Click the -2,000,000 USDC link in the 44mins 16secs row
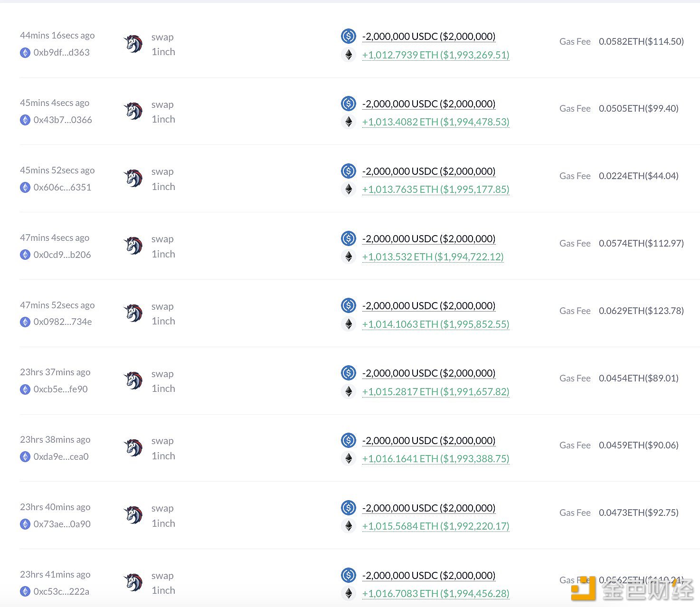The image size is (700, 607). coord(429,37)
